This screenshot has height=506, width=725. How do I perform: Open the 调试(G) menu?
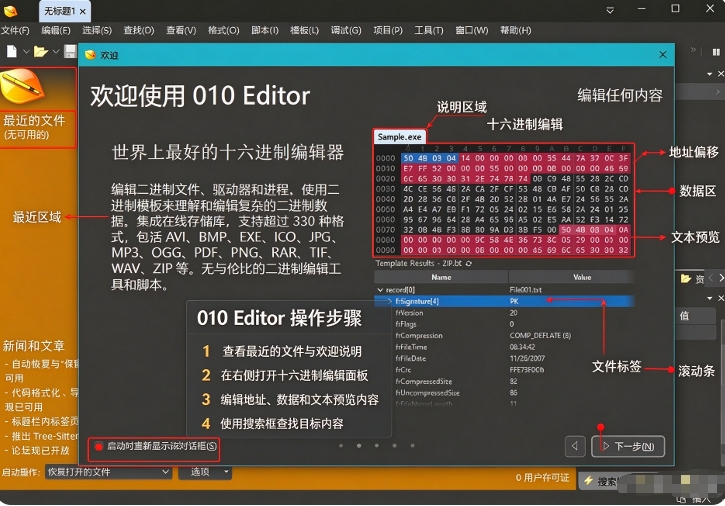pos(346,31)
